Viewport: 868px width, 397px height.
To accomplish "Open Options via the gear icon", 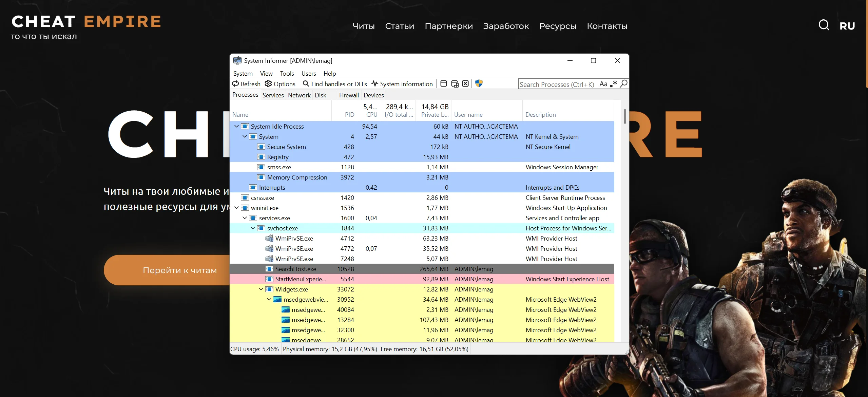I will click(x=268, y=84).
